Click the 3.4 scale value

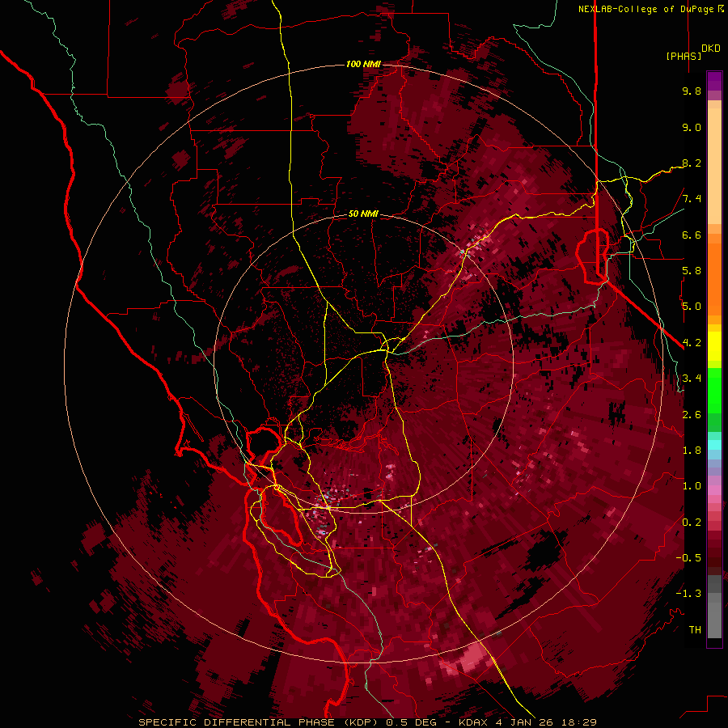coord(692,379)
